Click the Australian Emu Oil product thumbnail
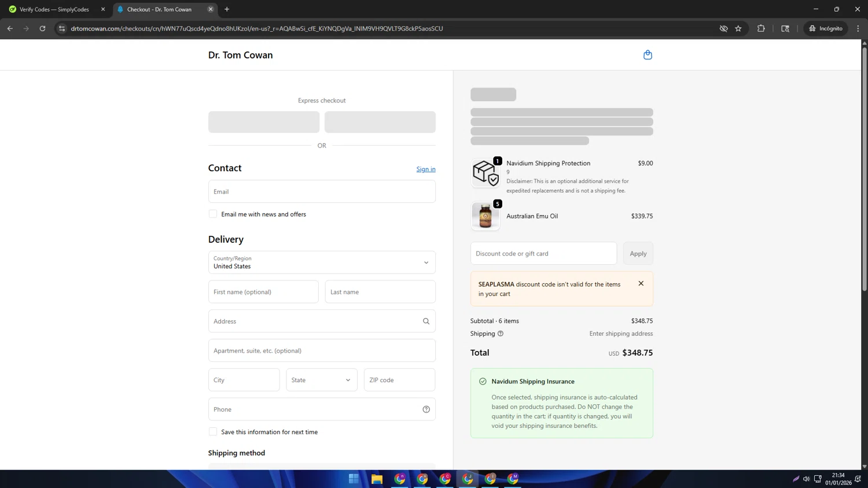Image resolution: width=868 pixels, height=488 pixels. click(485, 216)
